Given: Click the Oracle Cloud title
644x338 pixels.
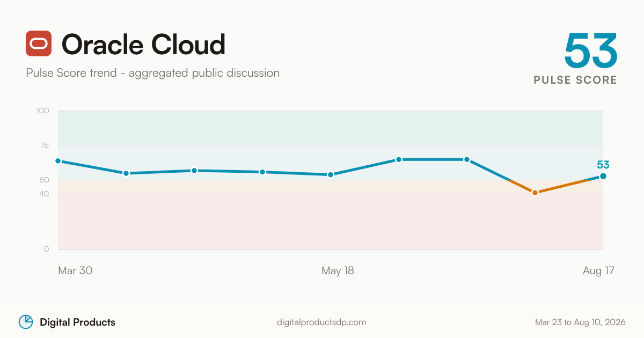Looking at the screenshot, I should click(144, 44).
